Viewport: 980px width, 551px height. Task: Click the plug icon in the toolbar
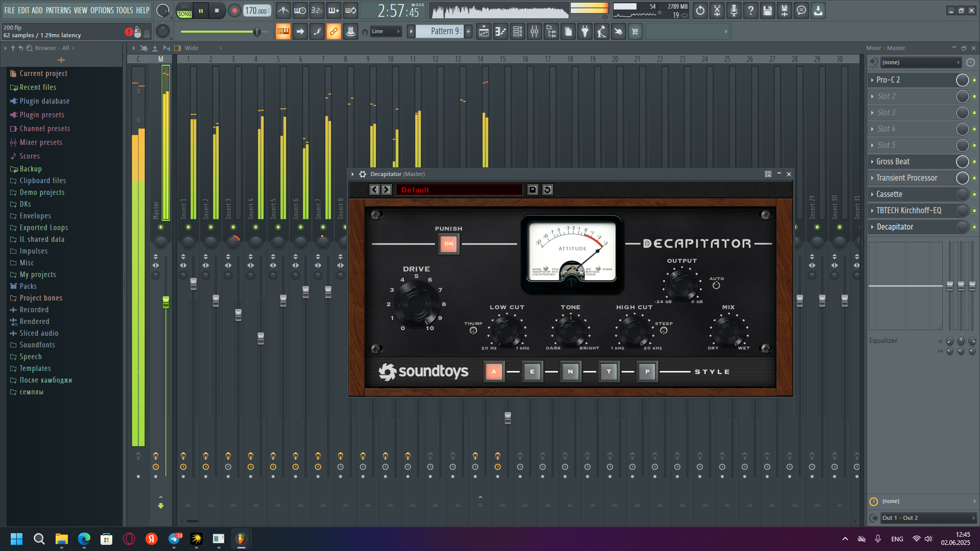585,32
